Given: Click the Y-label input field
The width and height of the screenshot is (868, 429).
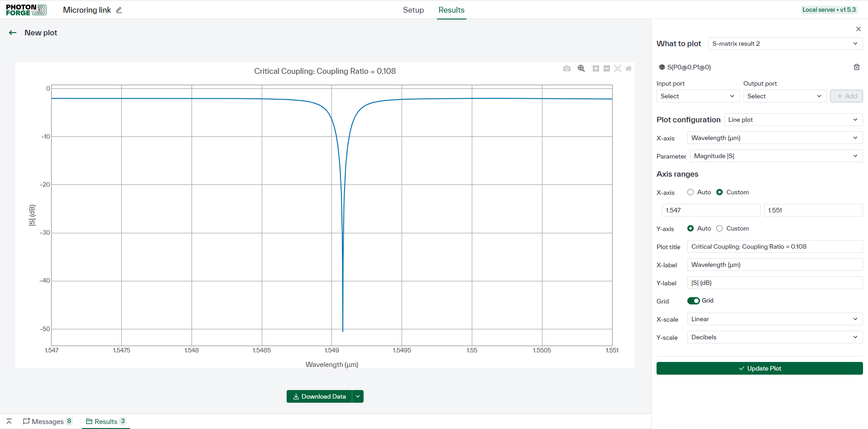Looking at the screenshot, I should tap(775, 283).
